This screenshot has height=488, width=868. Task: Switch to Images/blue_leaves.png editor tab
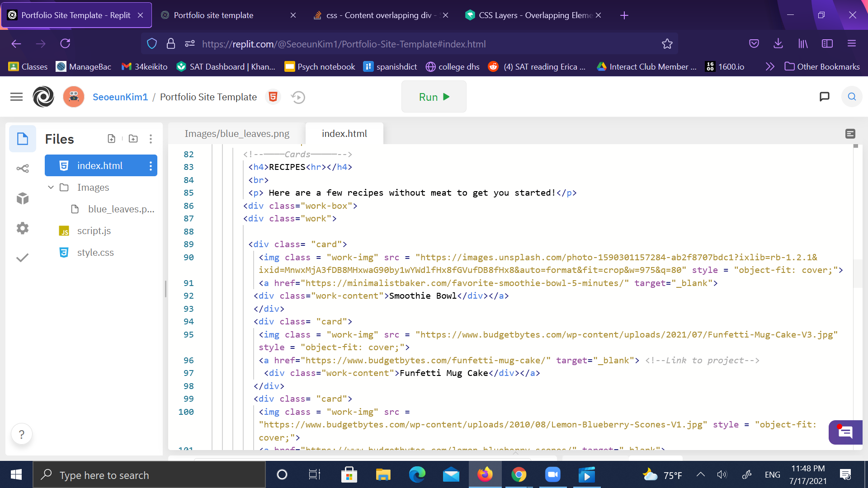237,134
